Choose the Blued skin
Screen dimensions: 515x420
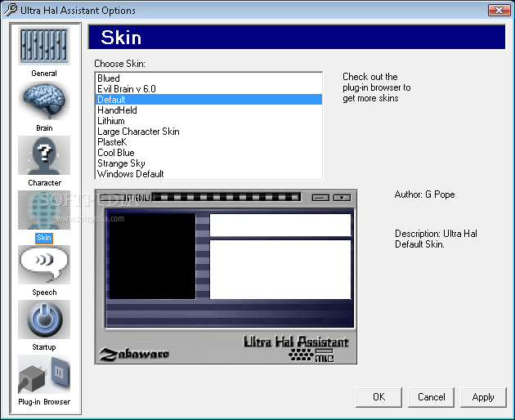(208, 78)
